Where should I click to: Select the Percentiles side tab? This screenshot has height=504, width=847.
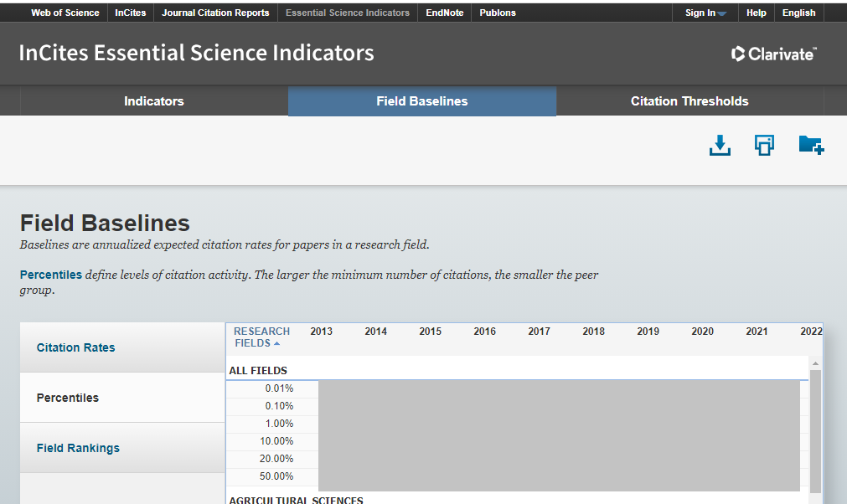pyautogui.click(x=122, y=398)
